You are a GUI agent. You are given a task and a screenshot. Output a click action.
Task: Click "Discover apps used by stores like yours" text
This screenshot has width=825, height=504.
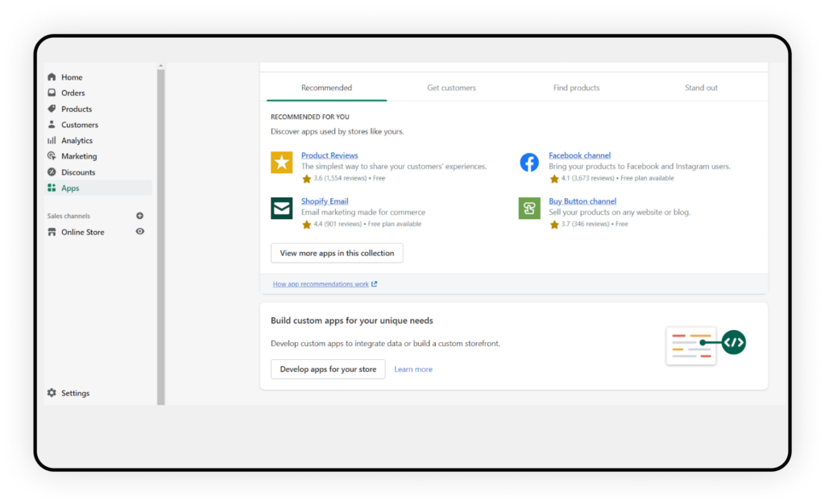[337, 131]
